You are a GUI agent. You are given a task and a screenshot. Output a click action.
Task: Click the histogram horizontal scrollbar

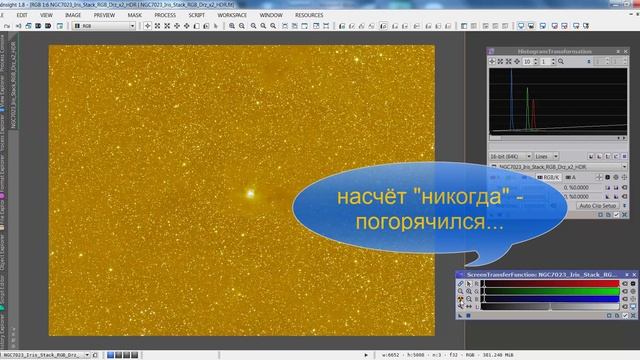click(x=558, y=138)
